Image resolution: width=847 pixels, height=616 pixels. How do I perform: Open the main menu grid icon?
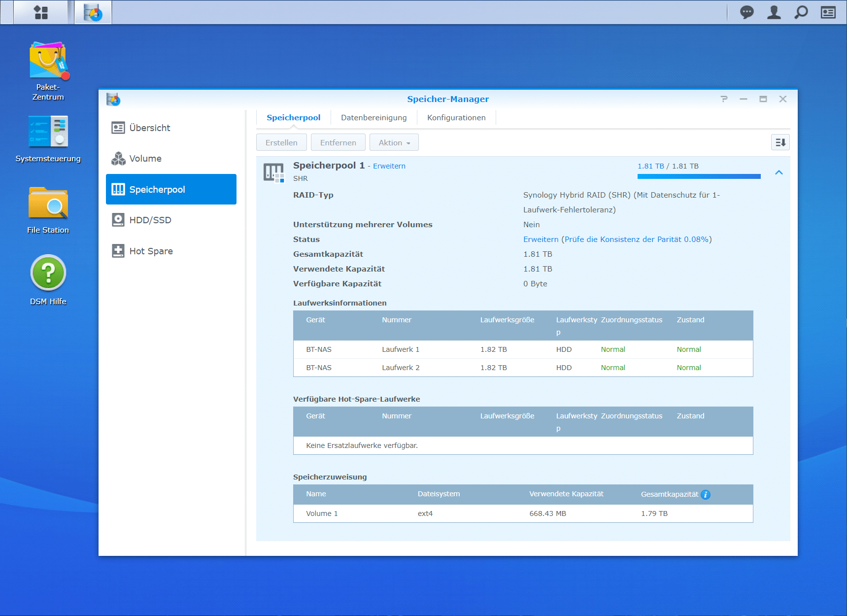pos(41,12)
